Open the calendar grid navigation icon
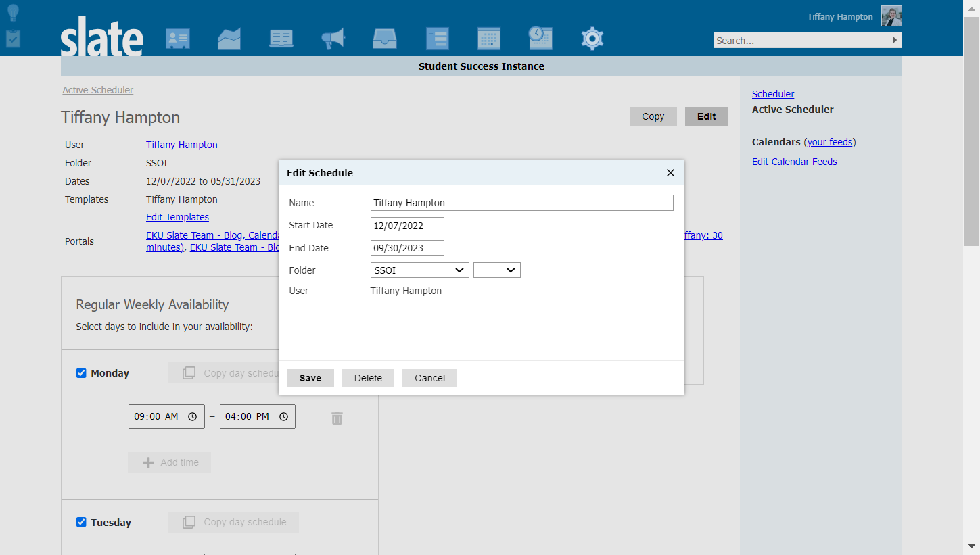This screenshot has height=555, width=980. click(489, 39)
